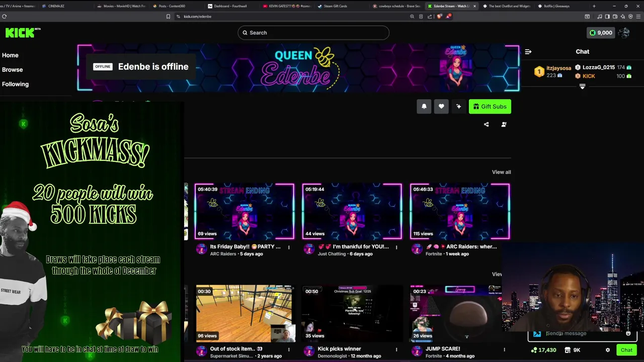644x362 pixels.
Task: Open the 05:40:39 Friday stream thumbnail
Action: [245, 211]
